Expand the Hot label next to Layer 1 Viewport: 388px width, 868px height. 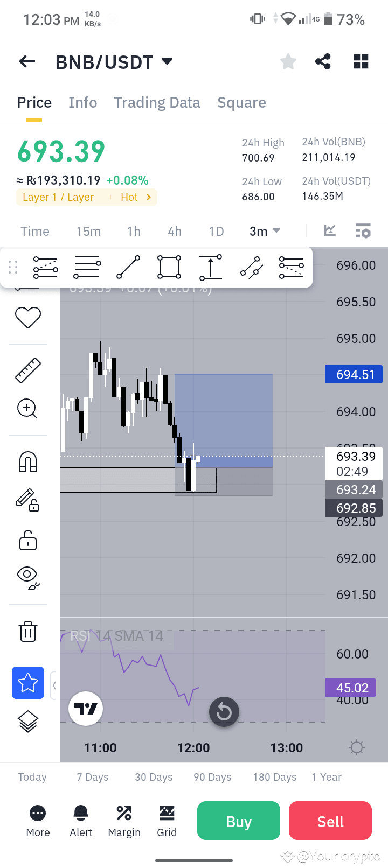tap(134, 197)
